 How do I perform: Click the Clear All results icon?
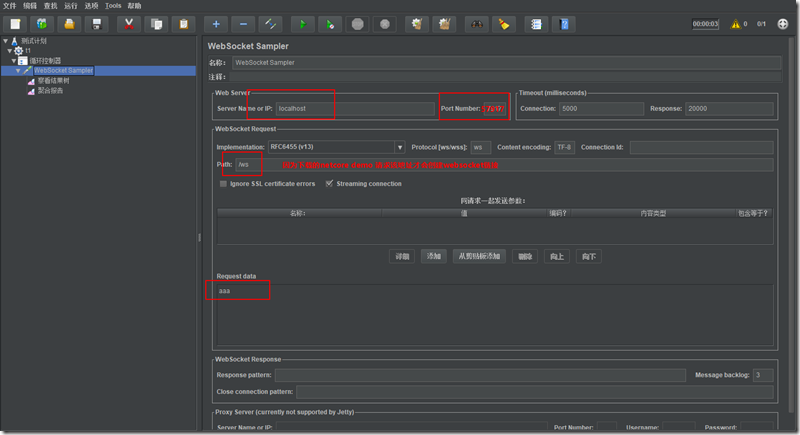click(444, 24)
